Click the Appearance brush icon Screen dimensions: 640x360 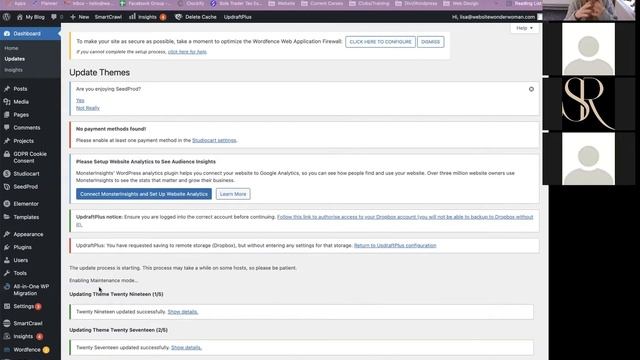(7, 234)
